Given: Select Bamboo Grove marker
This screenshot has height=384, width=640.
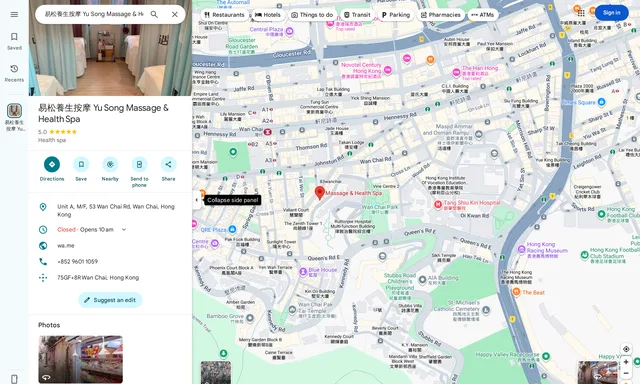Looking at the screenshot, I should click(250, 318).
